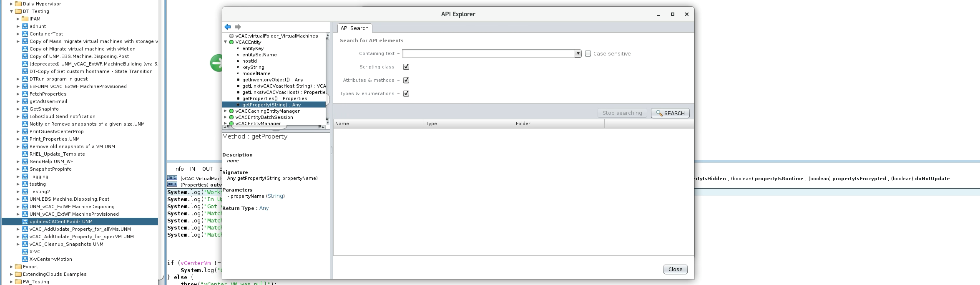Viewport: 980px width, 285px height.
Task: Sort results by the Type column header
Action: click(x=469, y=124)
